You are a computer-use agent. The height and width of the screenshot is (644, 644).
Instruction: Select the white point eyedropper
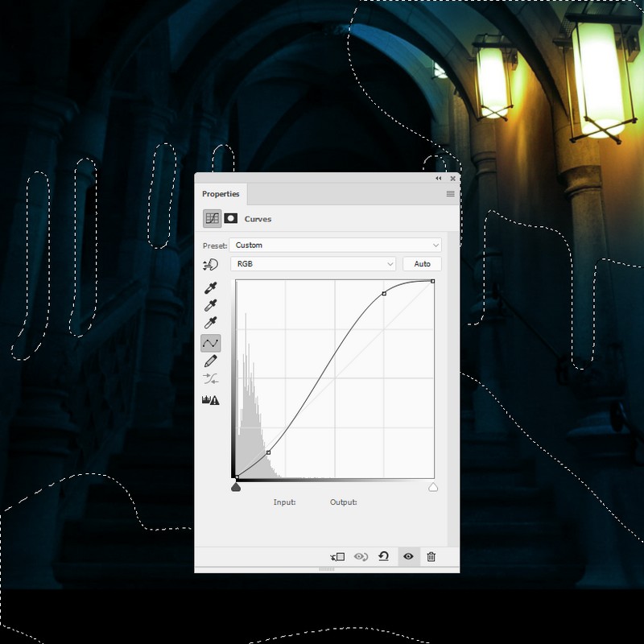click(211, 324)
